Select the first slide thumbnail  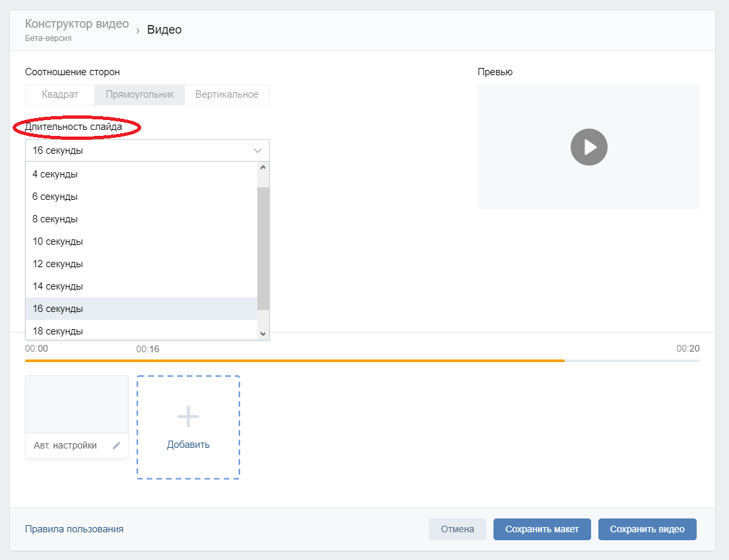click(77, 404)
